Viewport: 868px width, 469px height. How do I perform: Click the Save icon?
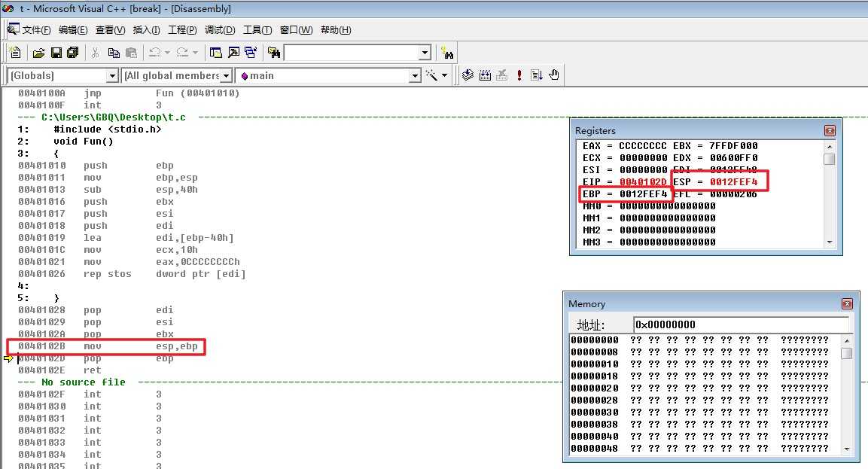tap(56, 53)
